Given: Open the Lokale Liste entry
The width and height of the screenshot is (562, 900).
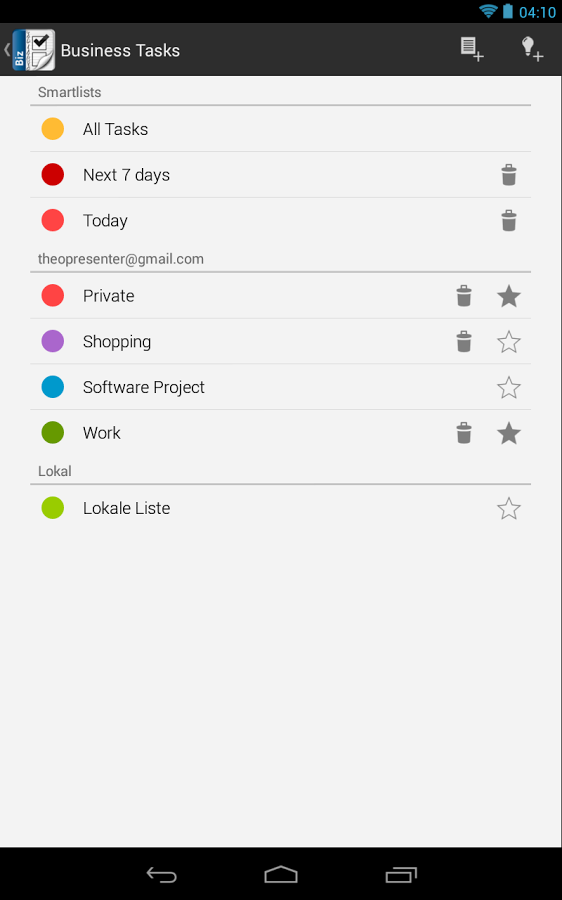Looking at the screenshot, I should click(x=280, y=508).
